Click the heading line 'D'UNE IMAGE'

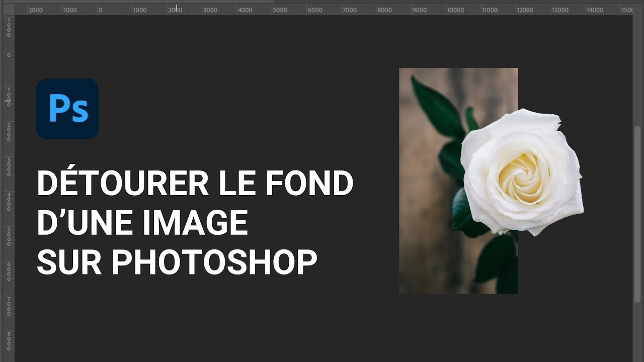click(x=142, y=223)
